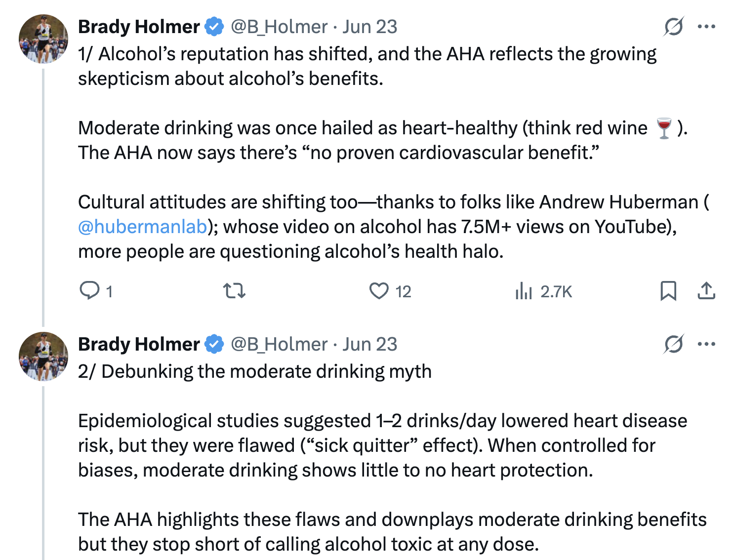Click the verified badge on second tweet
The height and width of the screenshot is (560, 734).
pyautogui.click(x=214, y=344)
